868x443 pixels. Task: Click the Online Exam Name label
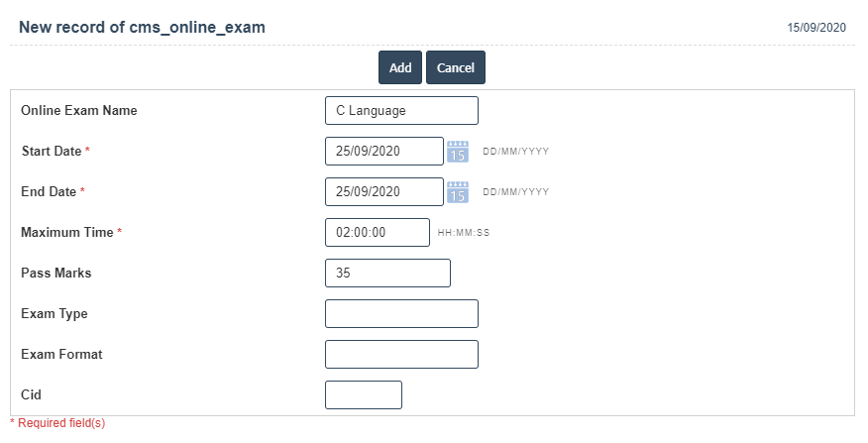(x=79, y=110)
